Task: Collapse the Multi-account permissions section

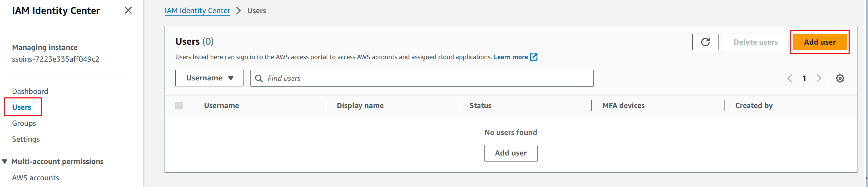Action: tap(5, 161)
